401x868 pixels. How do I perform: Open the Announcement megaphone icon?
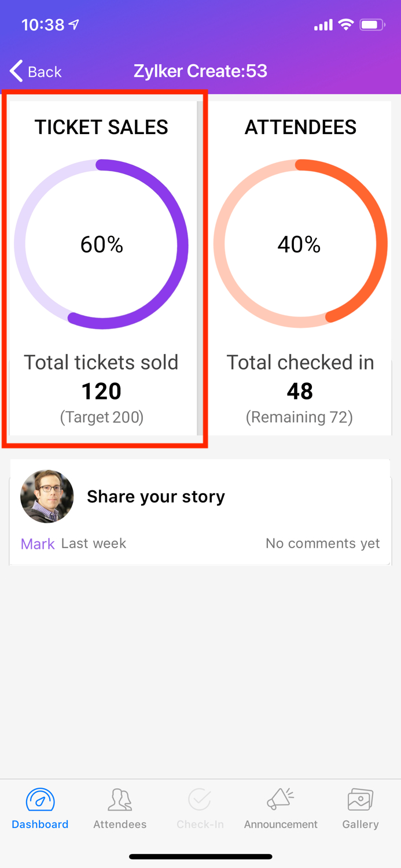(280, 799)
